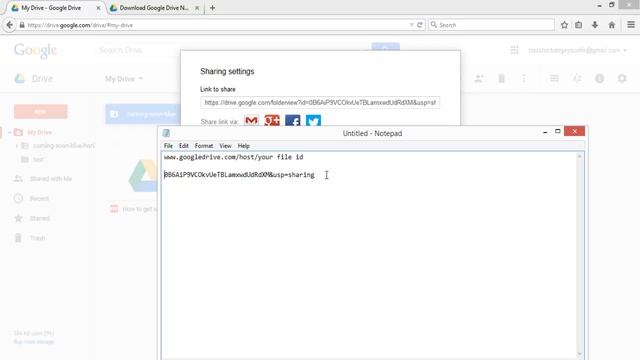The image size is (640, 360).
Task: Click the lock icon in address bar
Action: click(22, 25)
